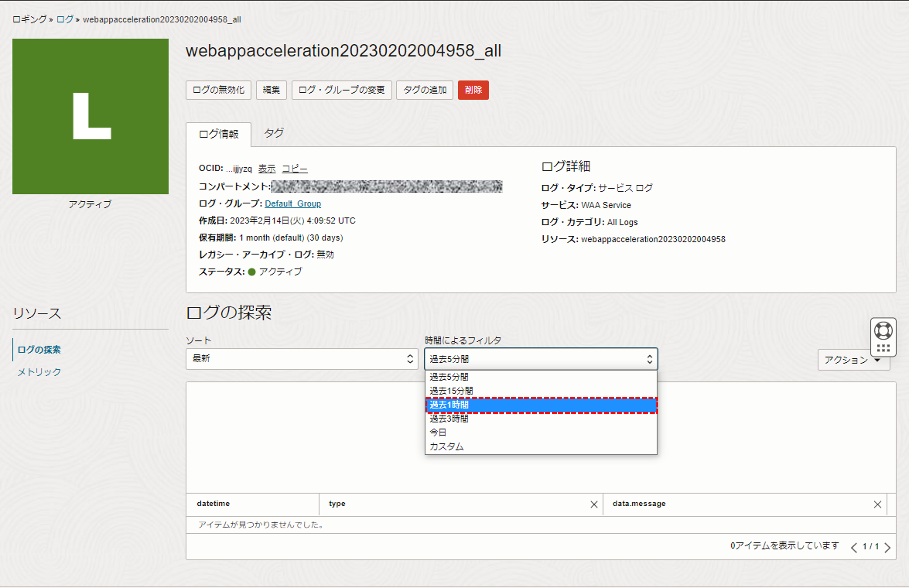Copy OCID with コピー link
The image size is (909, 588).
(294, 169)
